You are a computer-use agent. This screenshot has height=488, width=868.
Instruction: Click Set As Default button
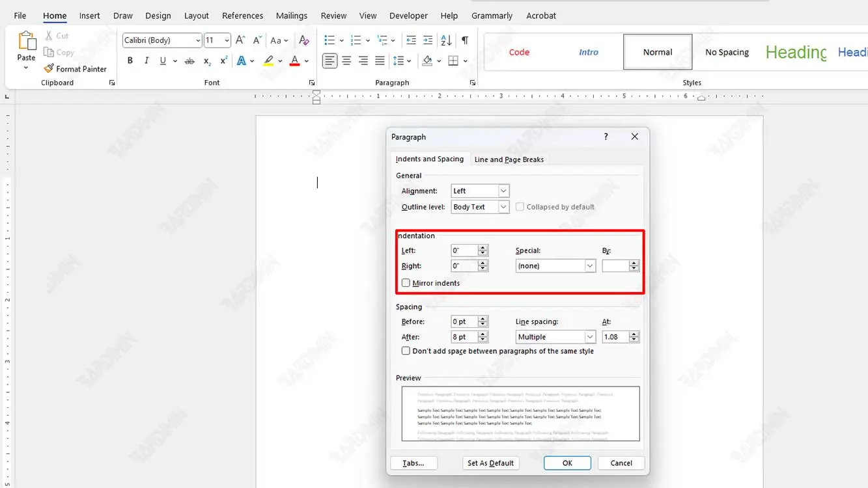tap(491, 463)
